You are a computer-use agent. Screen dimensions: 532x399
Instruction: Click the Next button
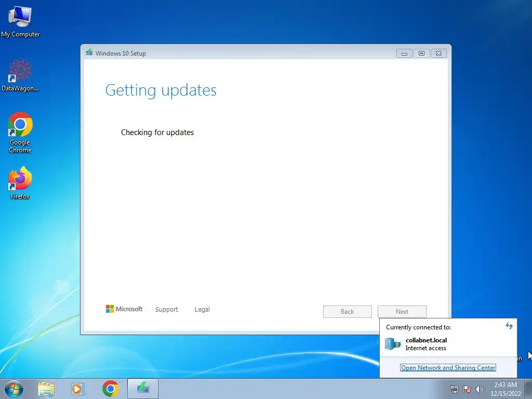pos(402,312)
